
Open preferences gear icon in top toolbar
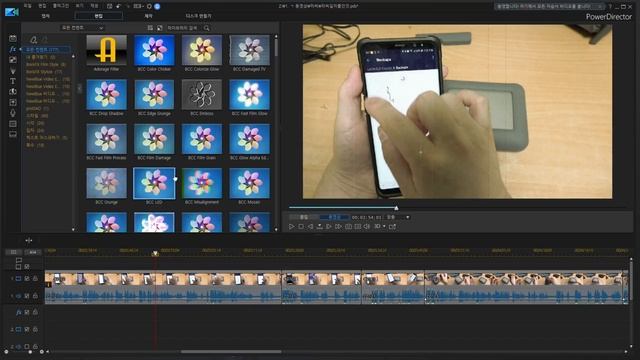[x=149, y=6]
